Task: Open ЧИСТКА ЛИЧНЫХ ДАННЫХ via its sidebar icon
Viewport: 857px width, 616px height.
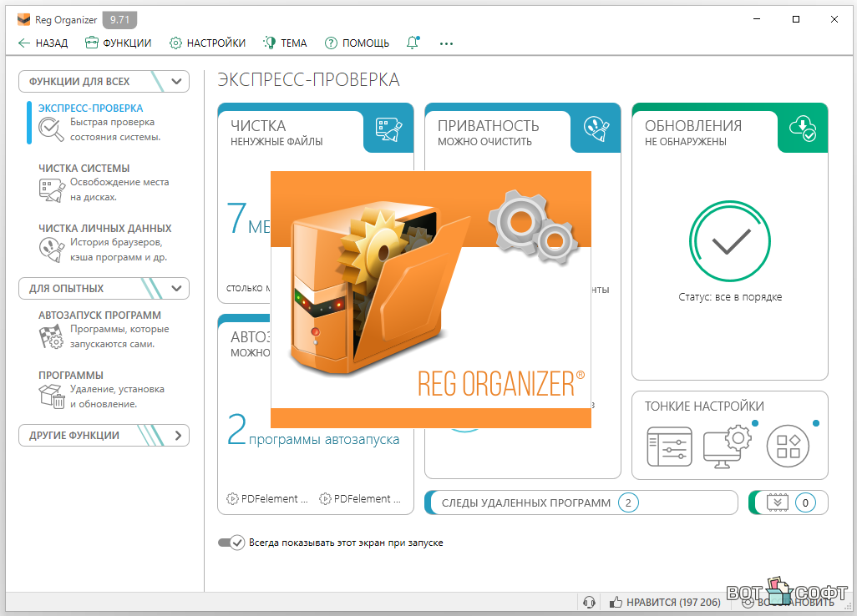Action: click(52, 250)
